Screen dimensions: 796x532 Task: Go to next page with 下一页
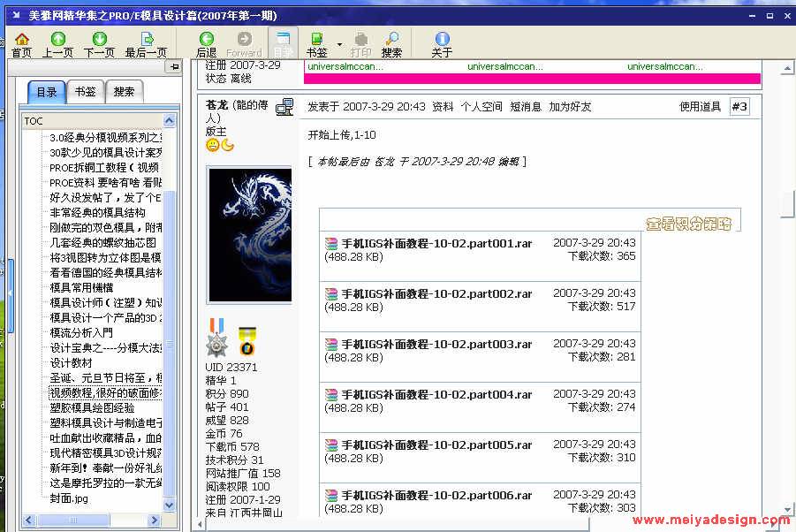(99, 40)
